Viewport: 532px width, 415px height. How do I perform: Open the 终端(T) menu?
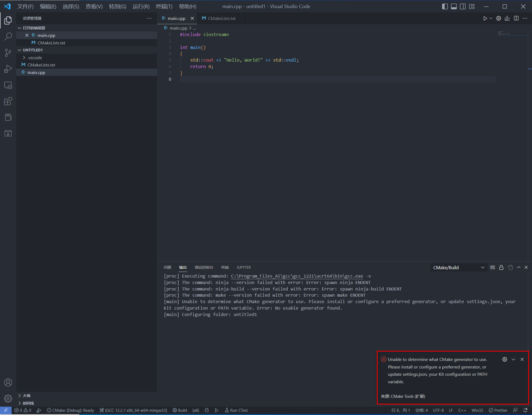(164, 6)
